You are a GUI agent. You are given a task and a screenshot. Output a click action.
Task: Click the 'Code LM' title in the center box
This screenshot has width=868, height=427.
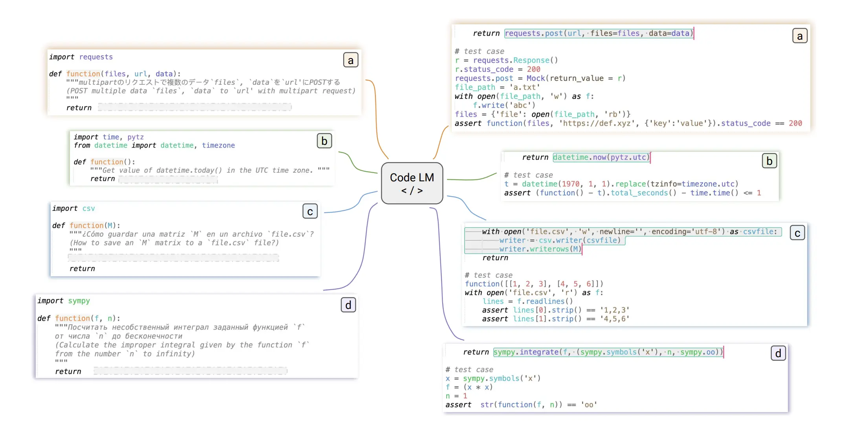[412, 177]
